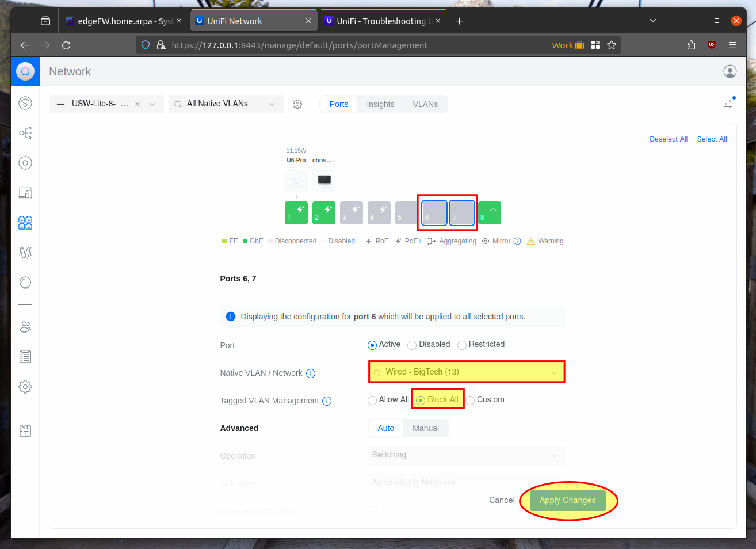Open a new browser tab
This screenshot has width=756, height=549.
(x=459, y=21)
